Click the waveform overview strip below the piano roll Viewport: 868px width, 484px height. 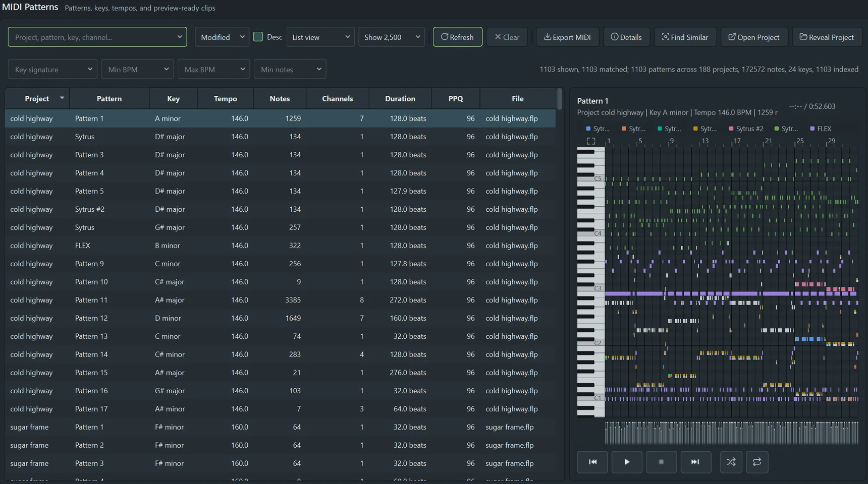click(731, 433)
